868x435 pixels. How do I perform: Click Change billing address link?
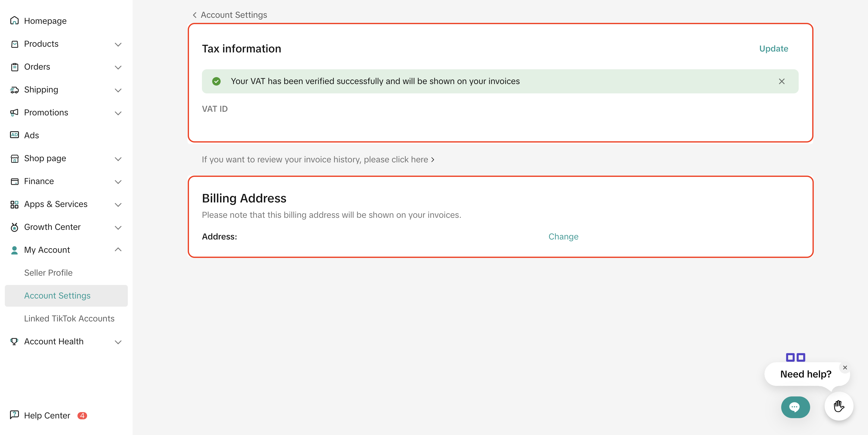click(563, 237)
